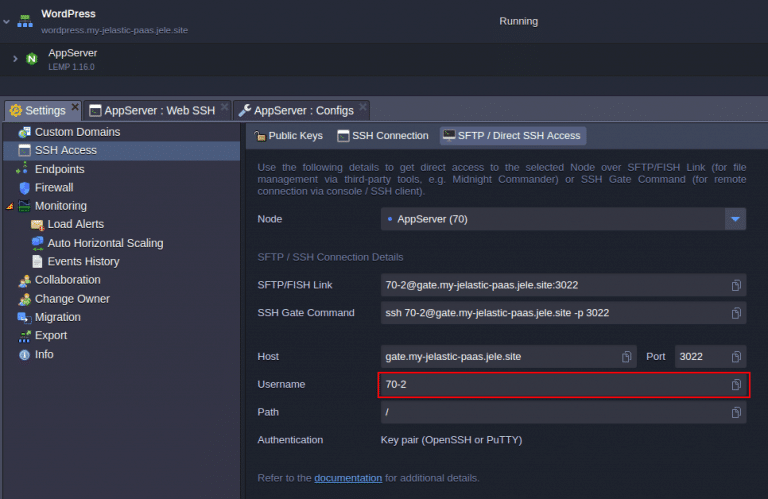
Task: Click the SSH Gate Command field
Action: click(x=563, y=313)
